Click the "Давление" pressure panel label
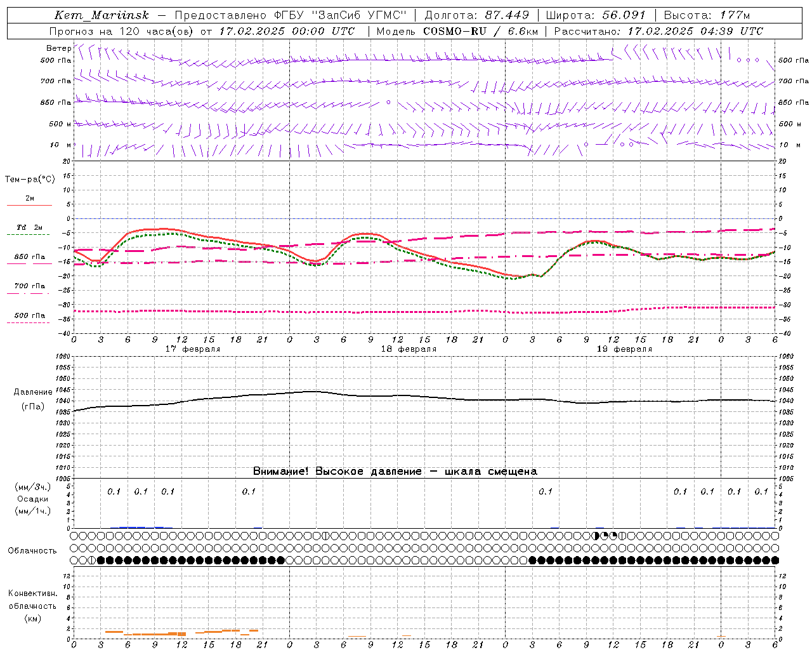This screenshot has height=650, width=812. coord(33,392)
